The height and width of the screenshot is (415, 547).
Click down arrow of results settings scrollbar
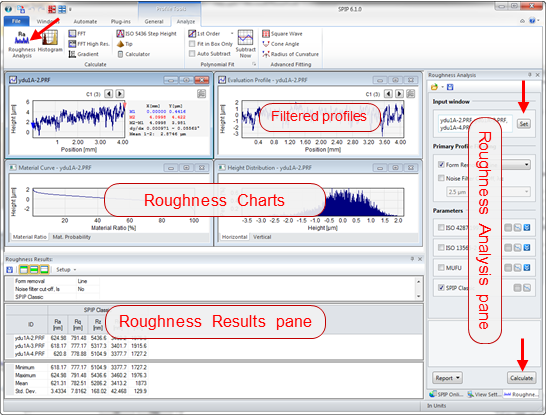(418, 296)
